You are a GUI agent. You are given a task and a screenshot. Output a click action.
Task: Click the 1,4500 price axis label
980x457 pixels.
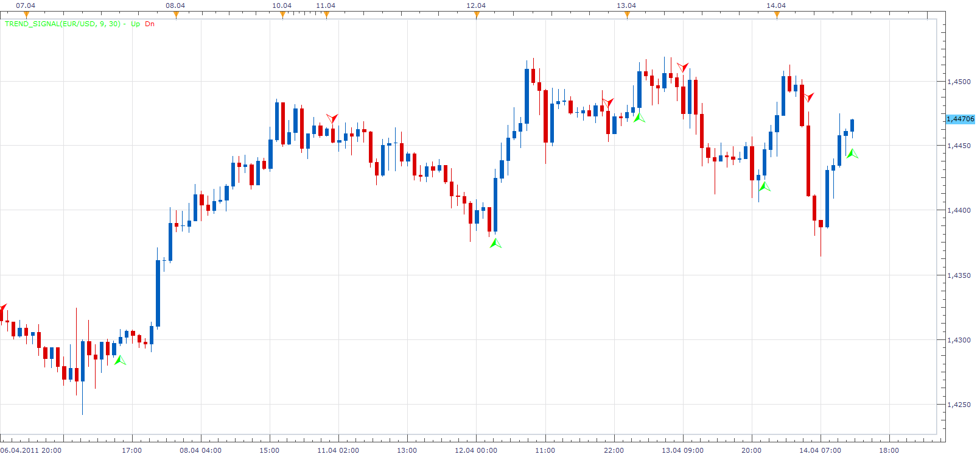(959, 81)
